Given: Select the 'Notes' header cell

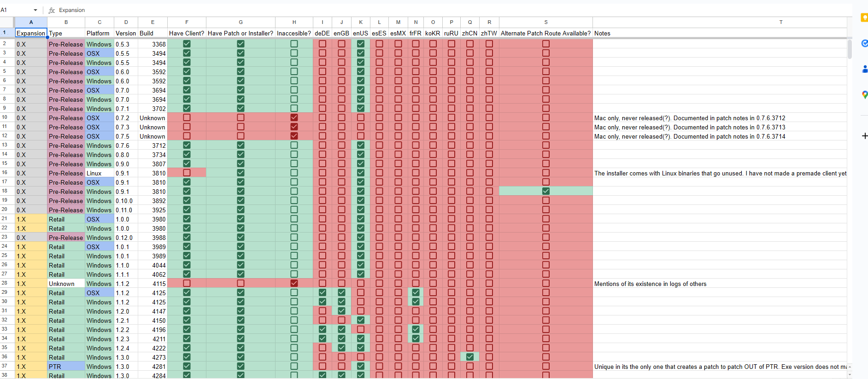Looking at the screenshot, I should tap(720, 33).
